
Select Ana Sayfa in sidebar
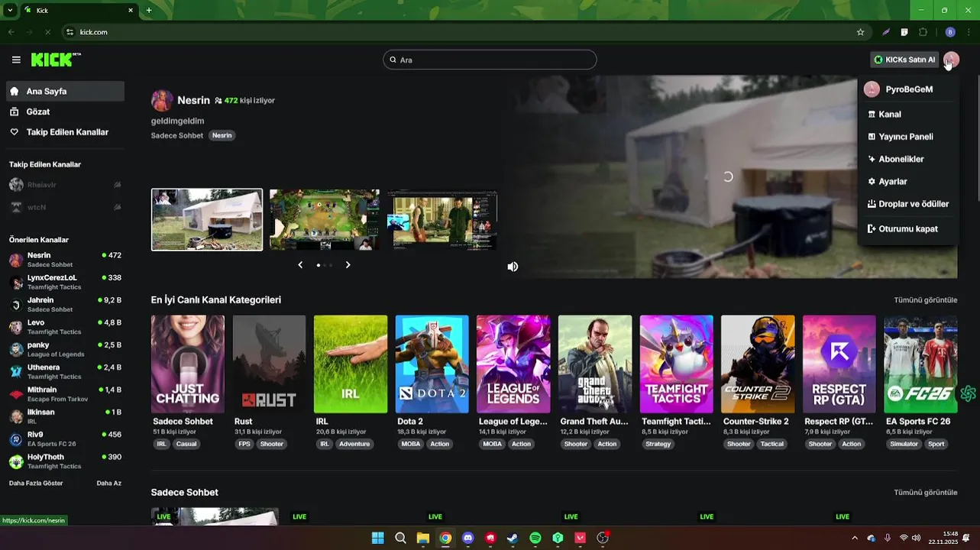point(66,91)
